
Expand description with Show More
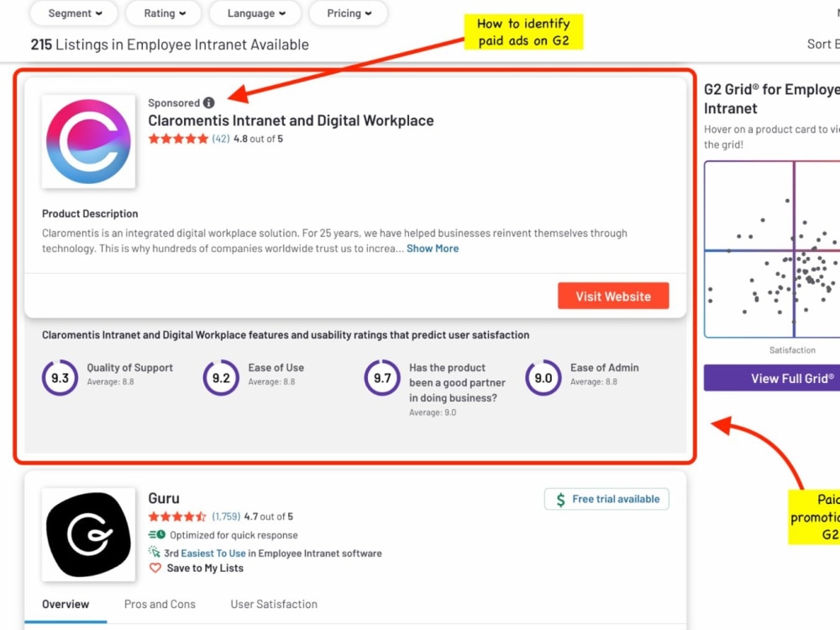click(433, 249)
